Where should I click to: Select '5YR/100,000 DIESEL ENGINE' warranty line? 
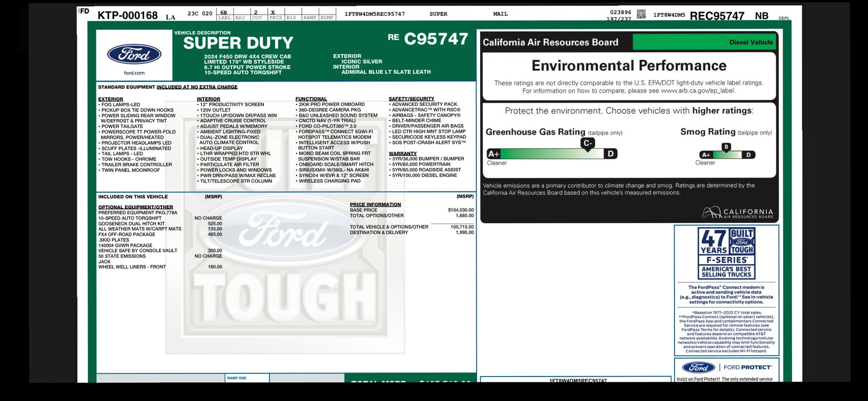coord(424,175)
